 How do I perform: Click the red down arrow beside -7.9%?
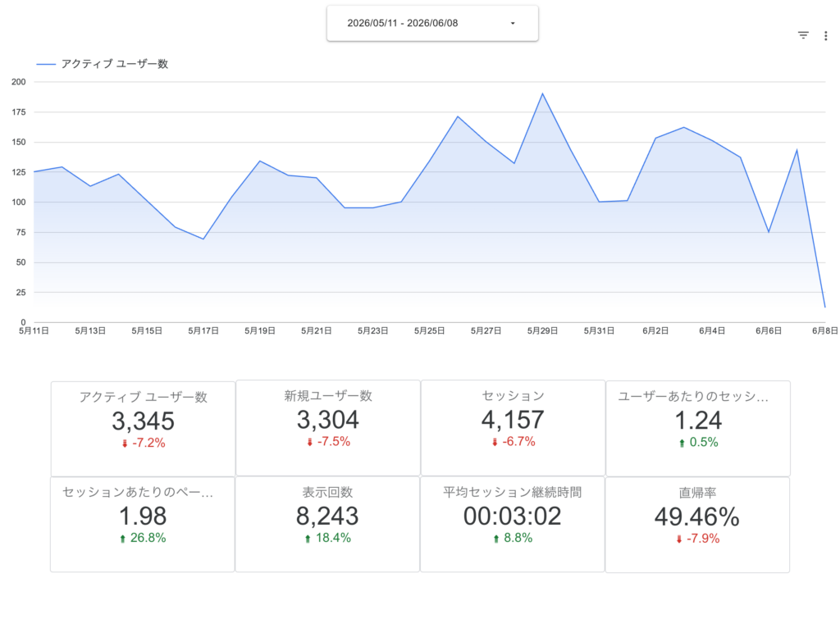679,539
